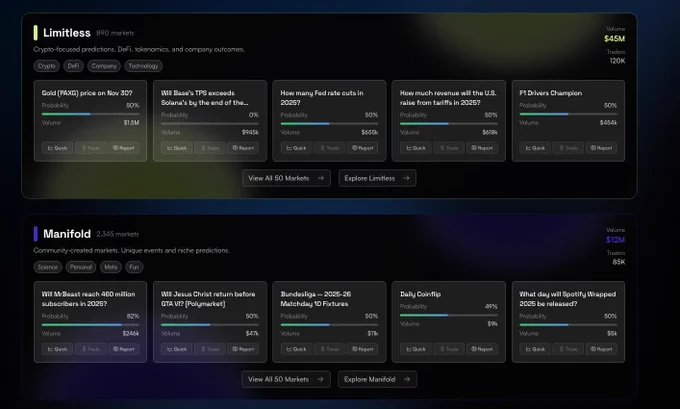
Task: Click the $12M volume value for Manifold
Action: click(x=615, y=240)
